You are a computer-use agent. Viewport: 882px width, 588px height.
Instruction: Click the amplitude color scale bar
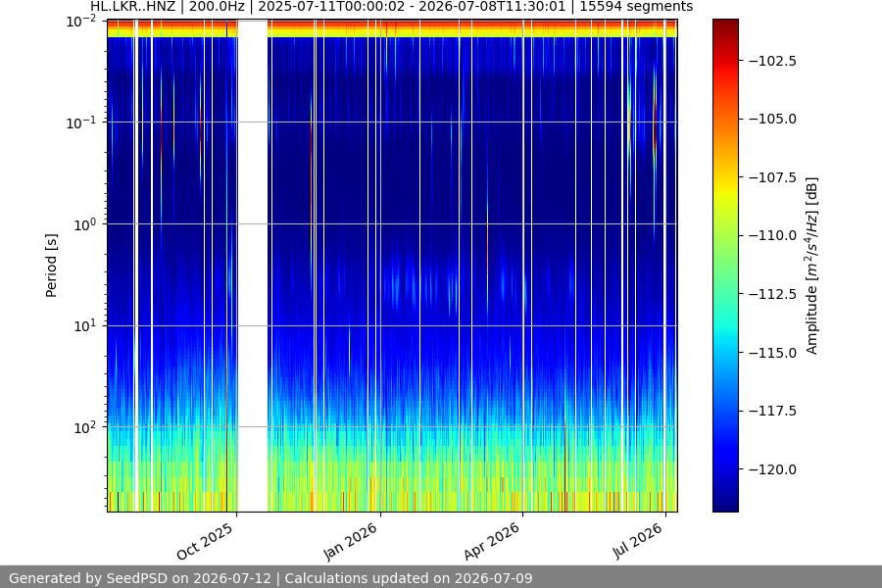725,266
